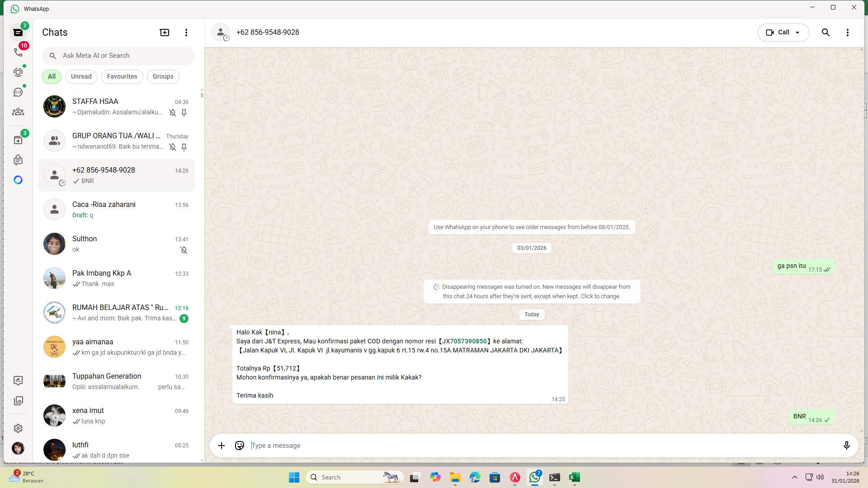868x488 pixels.
Task: Launch Meta AI from the sidebar
Action: coord(18,180)
